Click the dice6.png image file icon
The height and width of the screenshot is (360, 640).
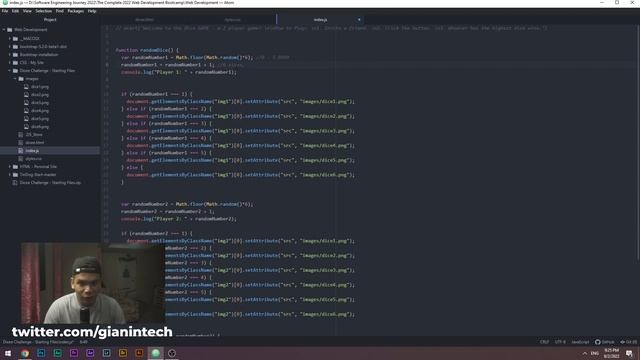[x=26, y=127]
